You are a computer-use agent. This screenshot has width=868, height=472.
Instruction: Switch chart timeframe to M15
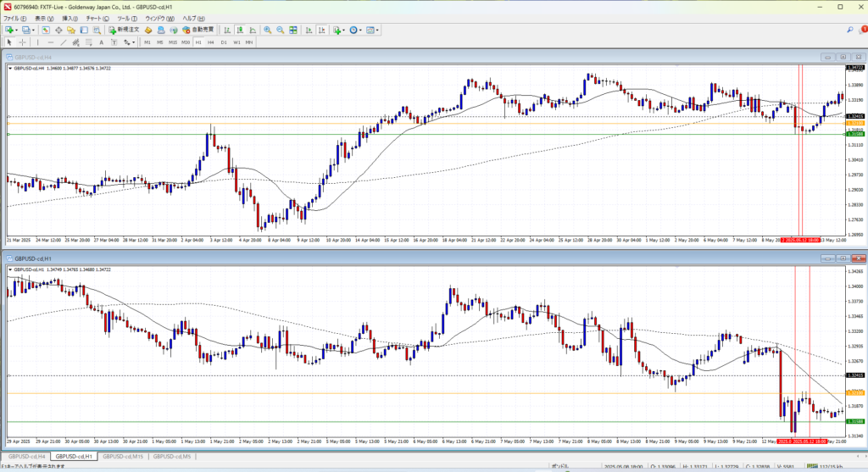(x=172, y=42)
